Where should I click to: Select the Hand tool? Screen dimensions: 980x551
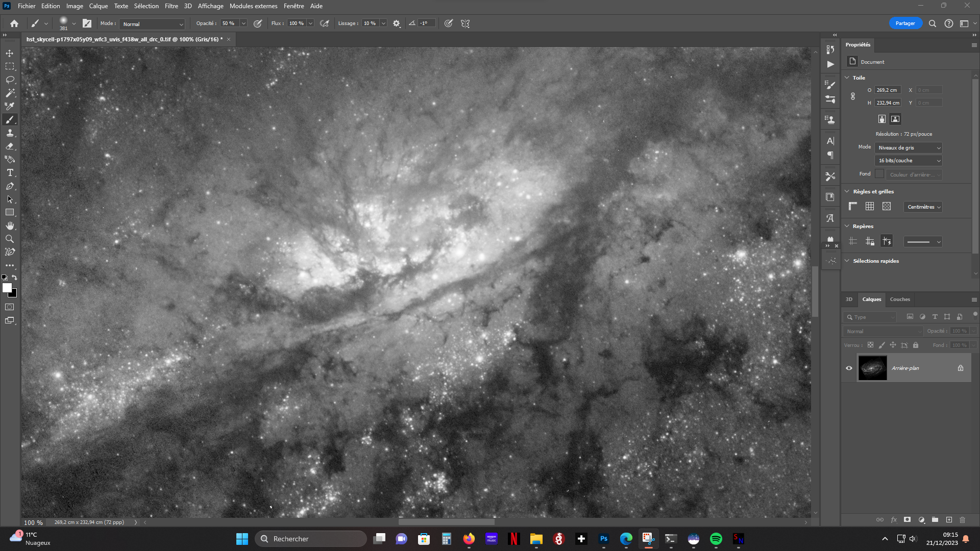click(x=10, y=226)
